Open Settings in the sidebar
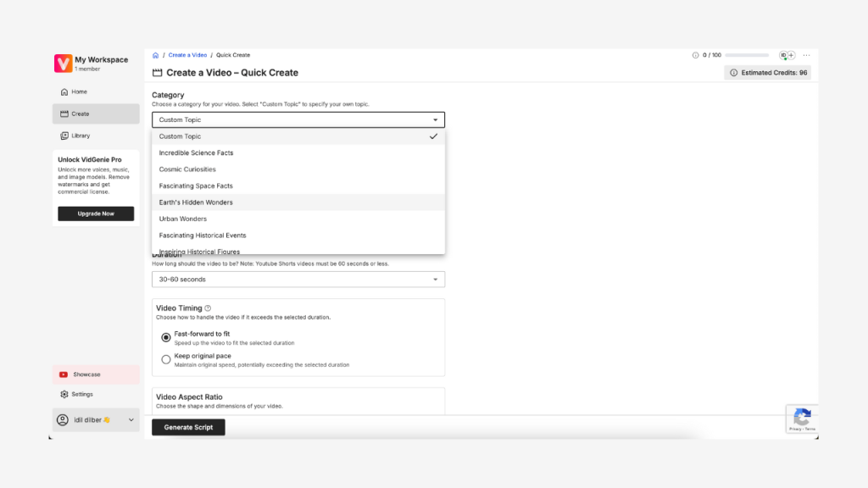The height and width of the screenshot is (488, 868). [96, 395]
